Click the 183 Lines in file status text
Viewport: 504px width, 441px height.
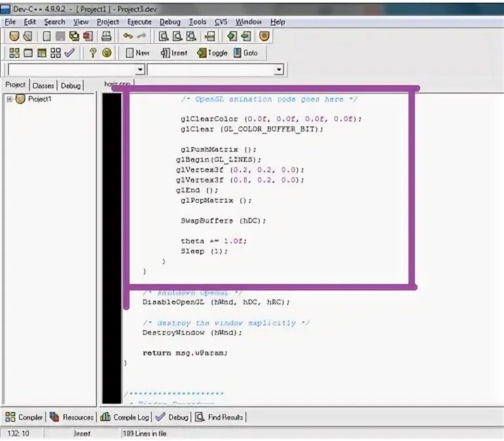145,433
